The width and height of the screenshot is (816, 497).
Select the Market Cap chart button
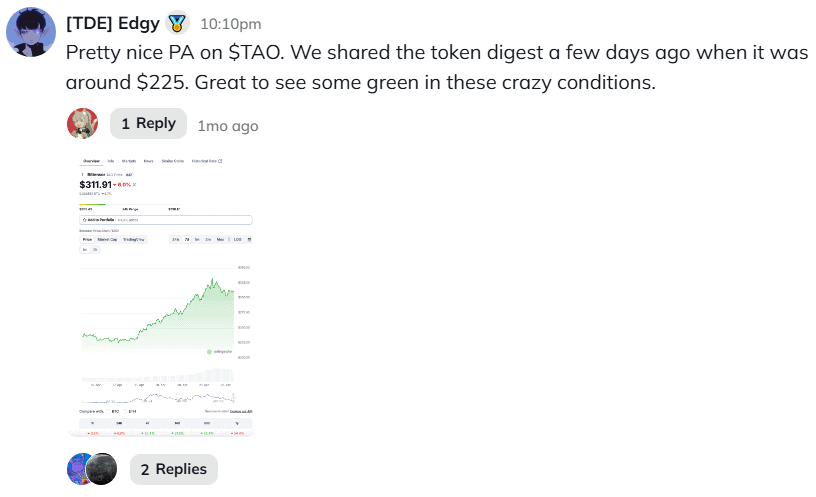pos(107,239)
